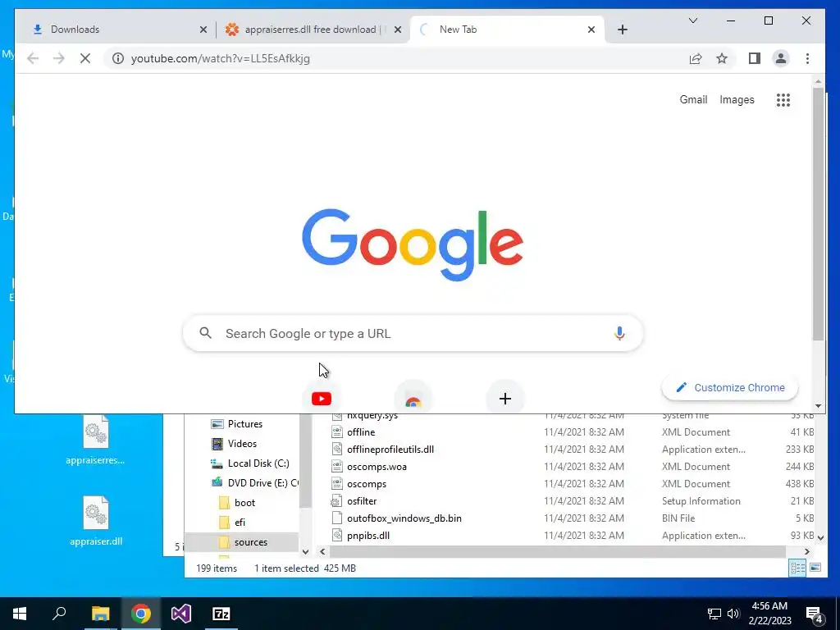
Task: Open the network icon in system tray
Action: coord(714,614)
